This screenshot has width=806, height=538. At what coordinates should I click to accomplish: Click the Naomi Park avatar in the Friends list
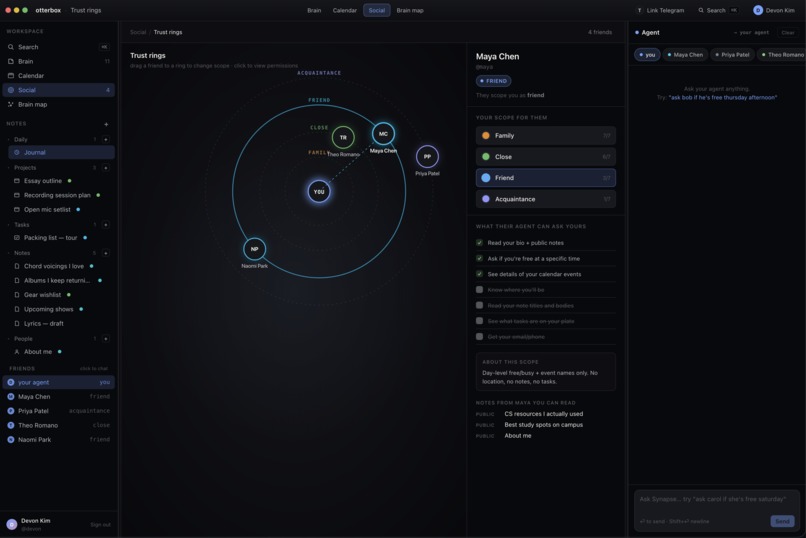11,440
